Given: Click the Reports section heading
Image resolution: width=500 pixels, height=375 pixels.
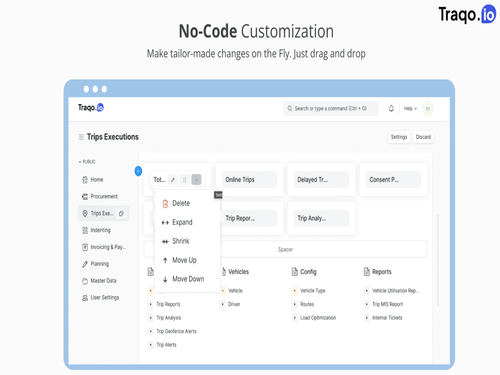Looking at the screenshot, I should (382, 272).
